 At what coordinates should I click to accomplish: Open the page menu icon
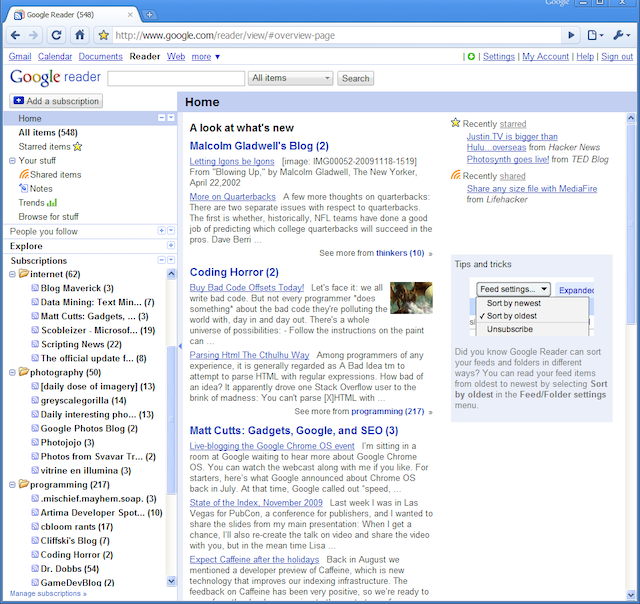tap(595, 36)
